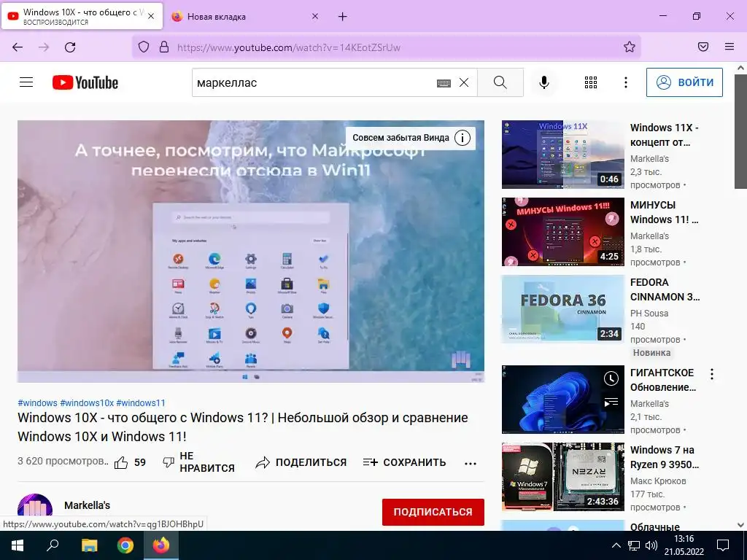Go to YouTube home via logo

[x=85, y=82]
